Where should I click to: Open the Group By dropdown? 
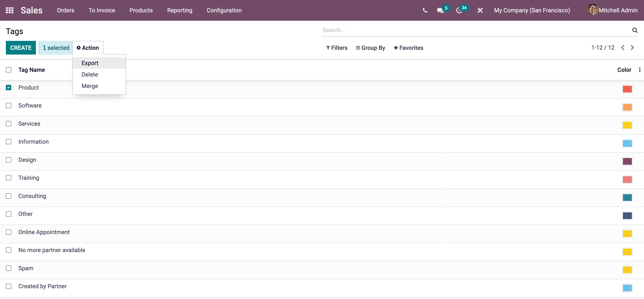[x=370, y=48]
